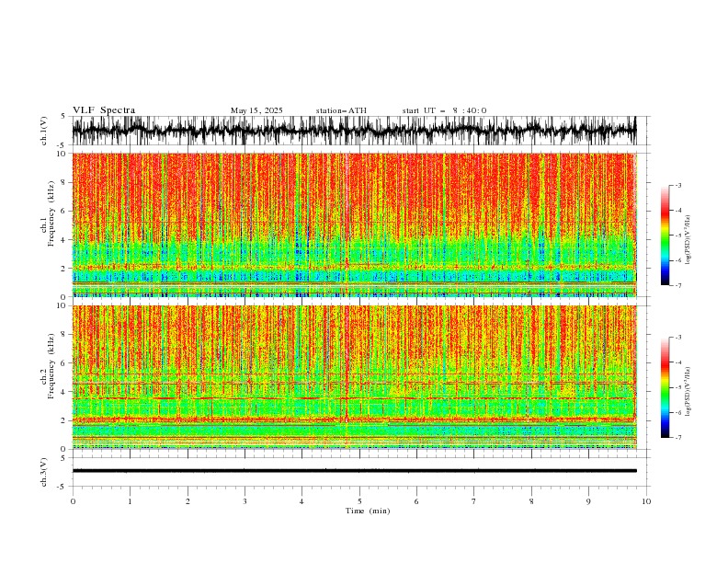Click the lower PSD color scale bar

(x=665, y=387)
